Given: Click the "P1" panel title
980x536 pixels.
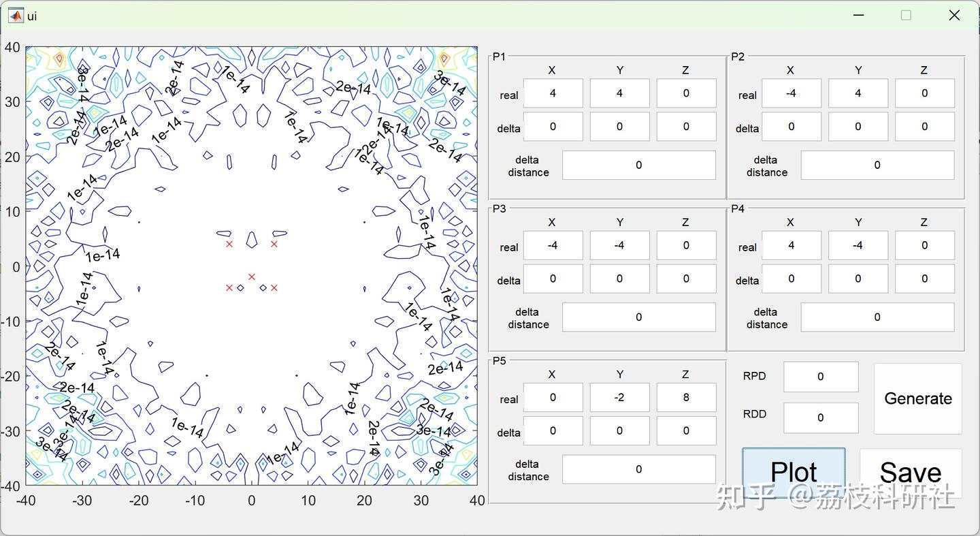Looking at the screenshot, I should tap(500, 57).
